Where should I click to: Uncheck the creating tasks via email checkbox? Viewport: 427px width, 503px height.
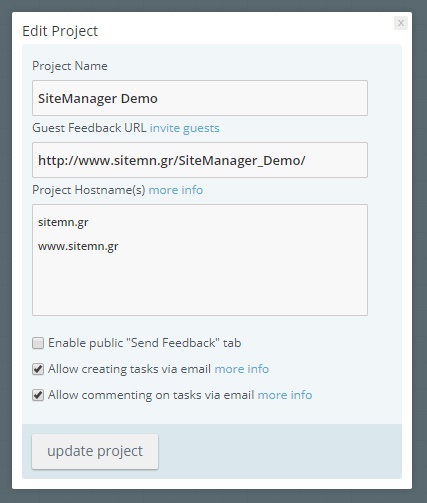[38, 369]
